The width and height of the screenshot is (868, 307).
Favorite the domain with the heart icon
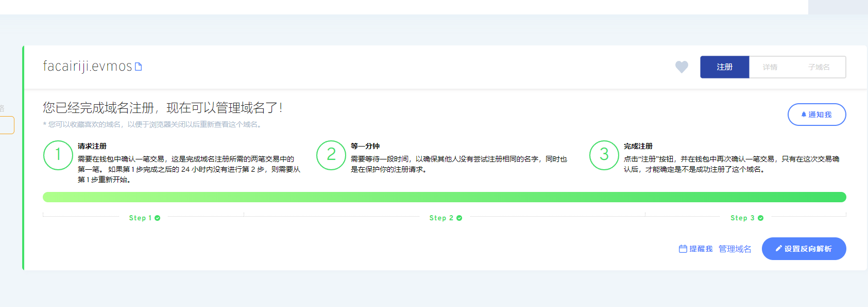[682, 67]
